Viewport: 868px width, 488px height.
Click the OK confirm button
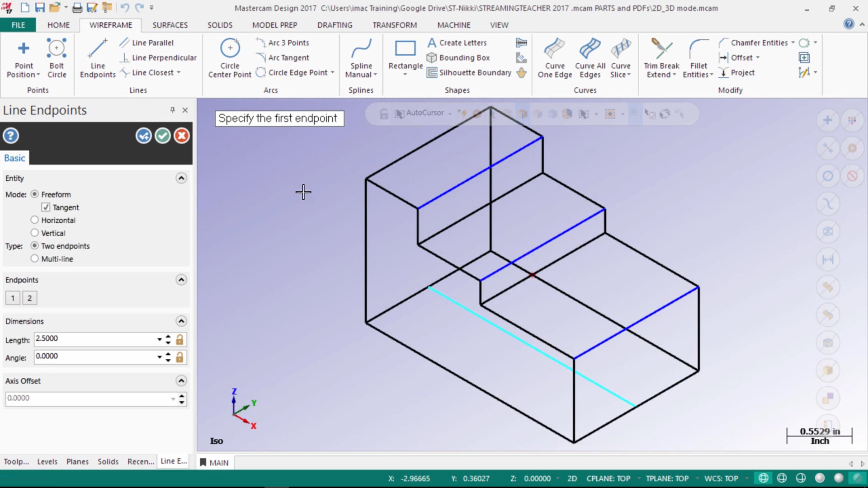pyautogui.click(x=163, y=136)
